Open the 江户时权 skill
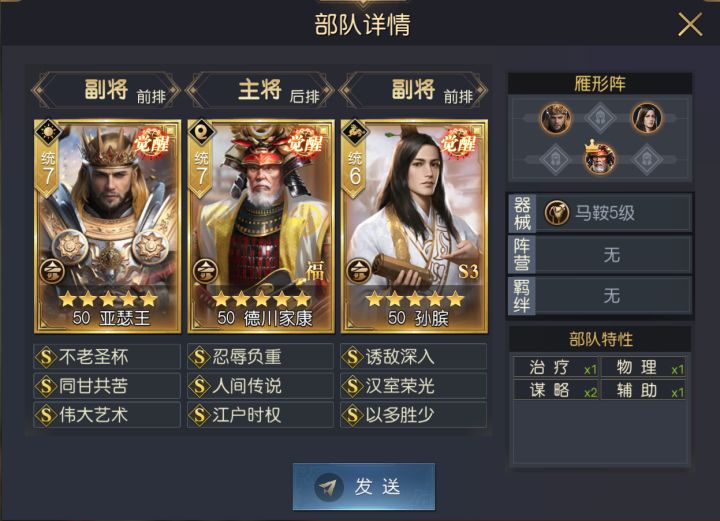 pyautogui.click(x=260, y=415)
